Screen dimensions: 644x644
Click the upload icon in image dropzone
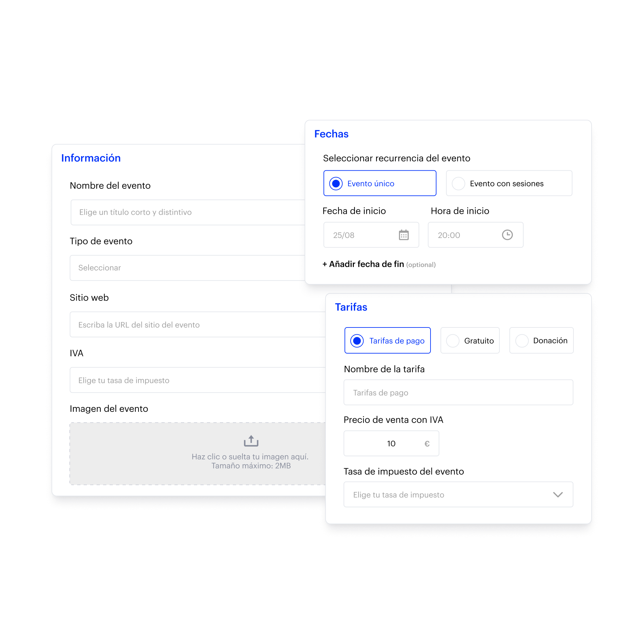tap(251, 441)
